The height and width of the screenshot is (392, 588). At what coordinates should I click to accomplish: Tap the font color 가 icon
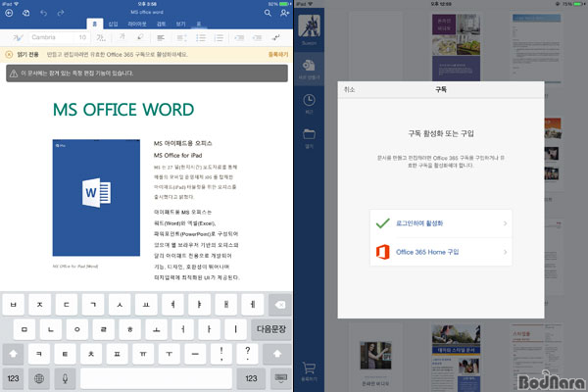122,37
